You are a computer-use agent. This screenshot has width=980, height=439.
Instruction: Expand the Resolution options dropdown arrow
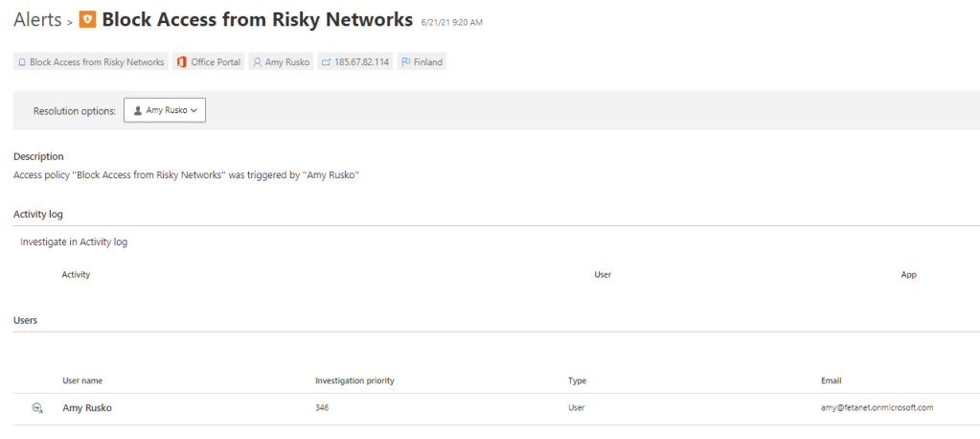pyautogui.click(x=194, y=111)
